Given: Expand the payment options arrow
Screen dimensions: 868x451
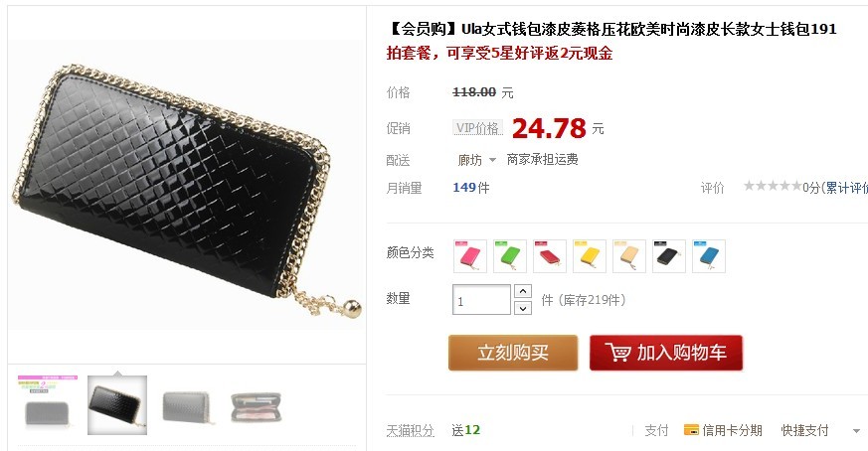Looking at the screenshot, I should tap(856, 430).
